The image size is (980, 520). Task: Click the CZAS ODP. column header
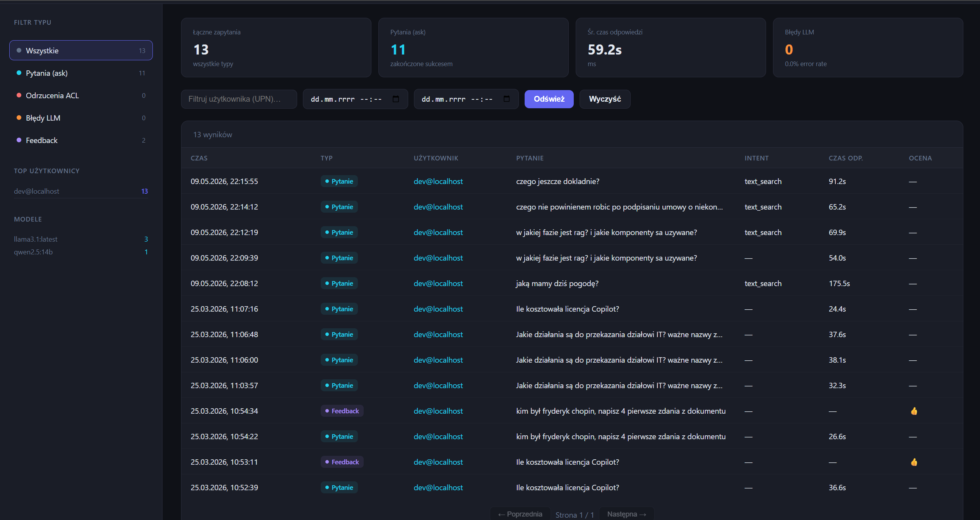(845, 158)
